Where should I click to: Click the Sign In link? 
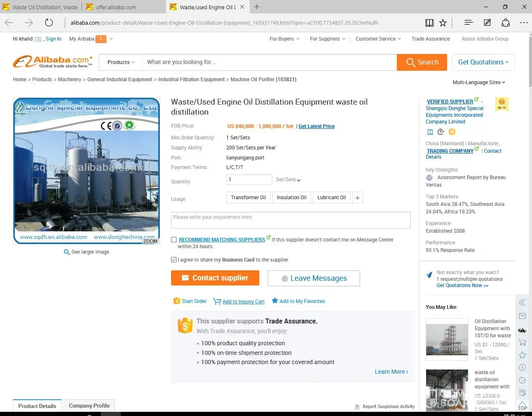53,39
